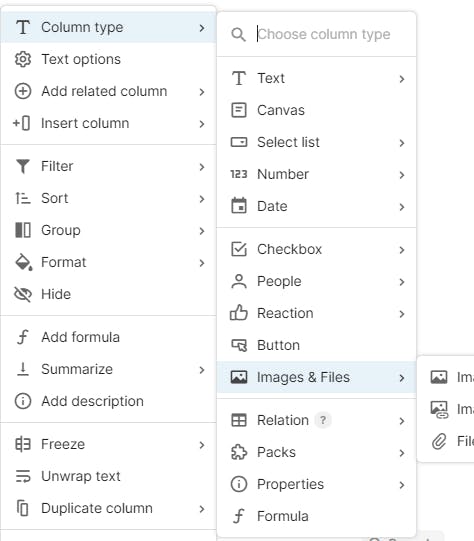
Task: Click the Date calendar icon
Action: [239, 206]
